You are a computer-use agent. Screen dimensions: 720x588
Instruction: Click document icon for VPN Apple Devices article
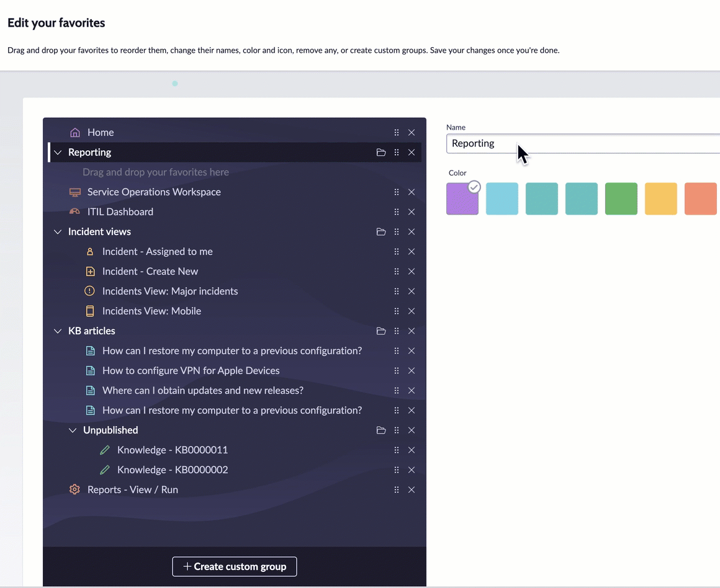(91, 370)
